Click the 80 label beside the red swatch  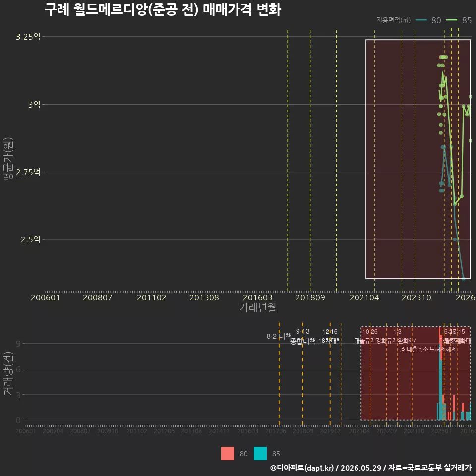pos(244,454)
